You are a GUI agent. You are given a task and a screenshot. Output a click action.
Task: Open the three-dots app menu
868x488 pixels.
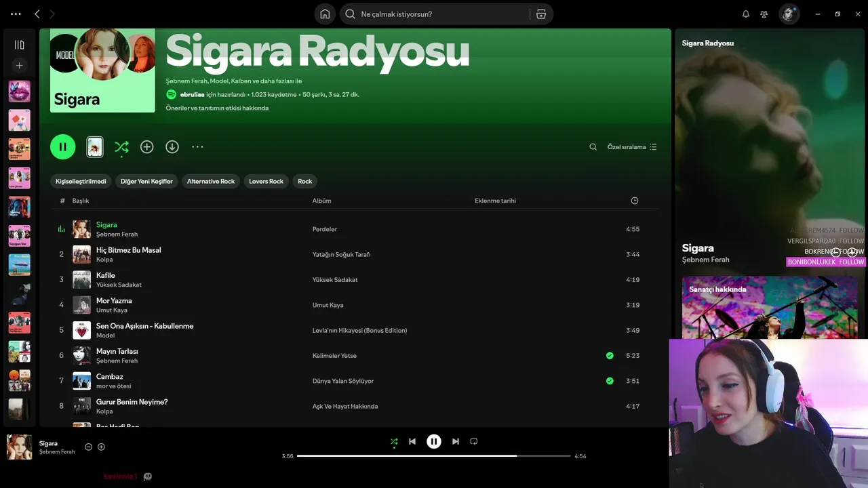[16, 14]
